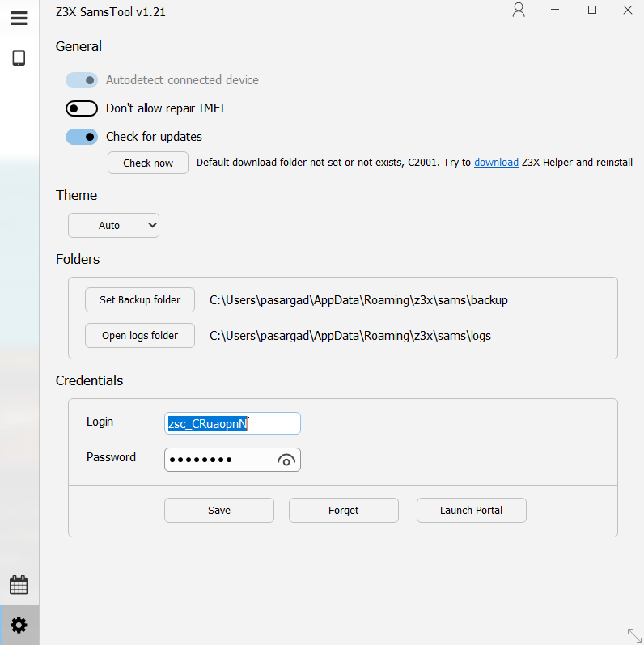Click the Set Backup folder button
Image resolution: width=644 pixels, height=645 pixels.
(x=140, y=300)
